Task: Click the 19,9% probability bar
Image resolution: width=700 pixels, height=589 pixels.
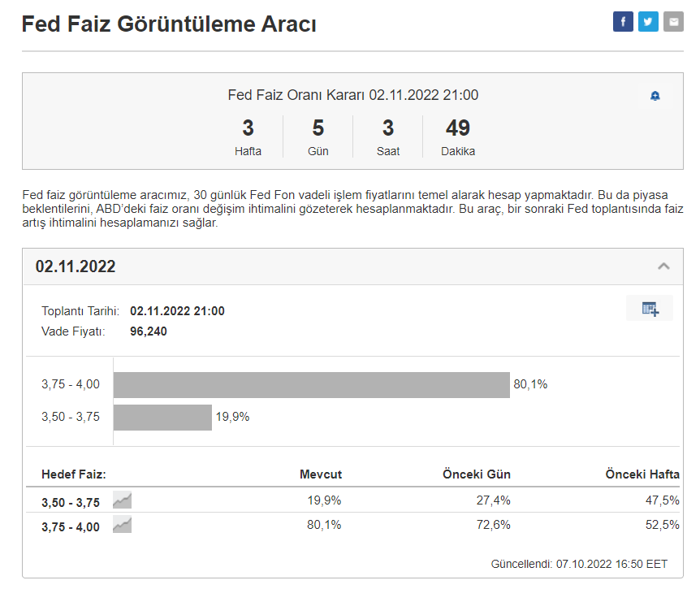Action: point(162,418)
